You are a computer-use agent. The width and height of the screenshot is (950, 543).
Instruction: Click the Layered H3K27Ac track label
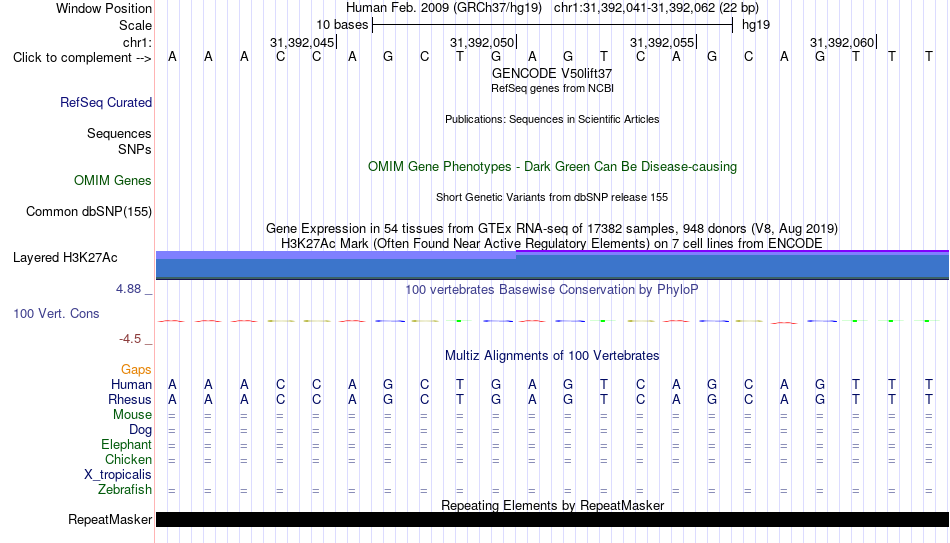(65, 258)
